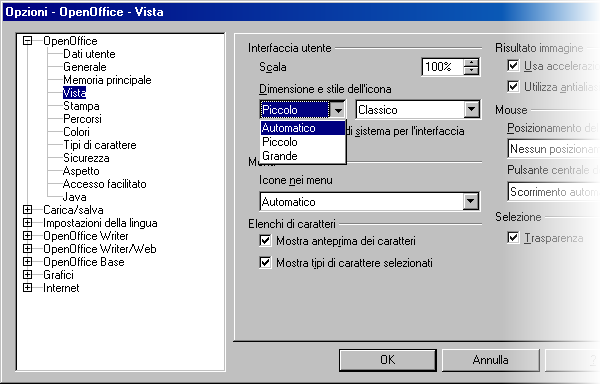Toggle Mostra tipi di carattere selezionati
600x384 pixels.
265,262
